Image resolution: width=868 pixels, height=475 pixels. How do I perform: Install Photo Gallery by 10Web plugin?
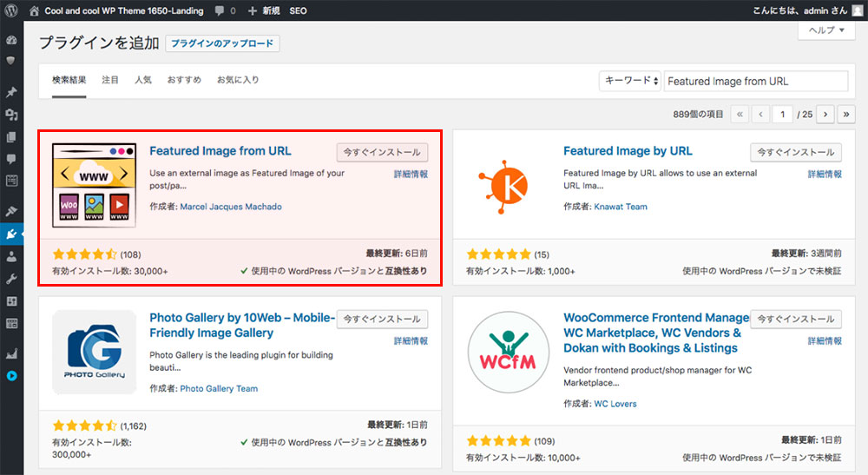[382, 319]
